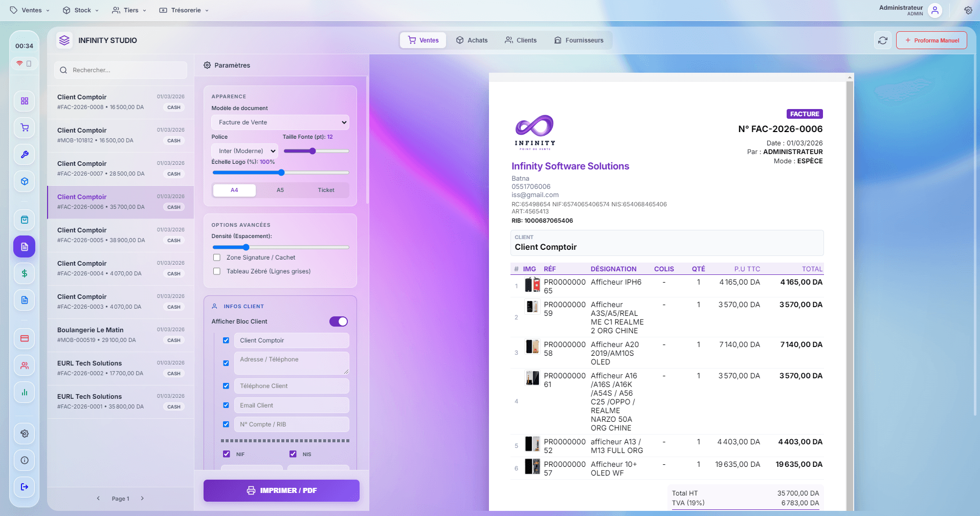Open the logout icon at sidebar bottom
Viewport: 980px width, 516px height.
[x=24, y=487]
